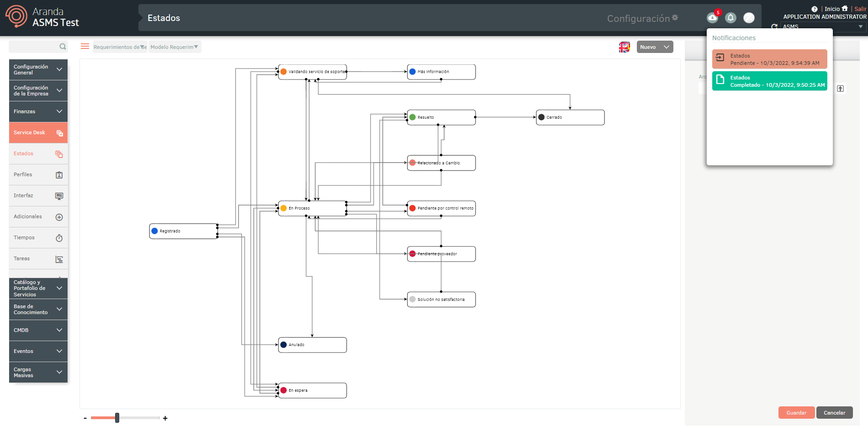Click the zoom out minus button
Screen dimensions: 868x426
pos(85,418)
